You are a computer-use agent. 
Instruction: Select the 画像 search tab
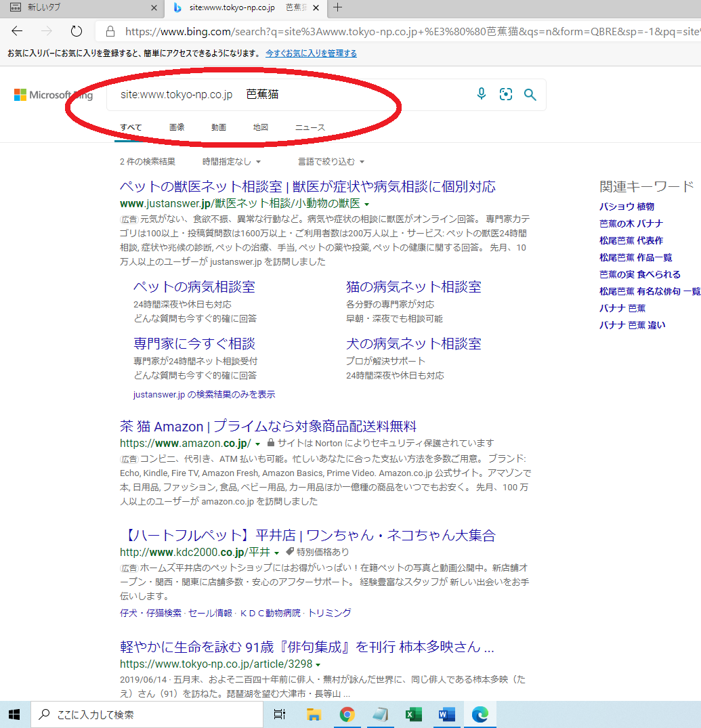pos(177,127)
